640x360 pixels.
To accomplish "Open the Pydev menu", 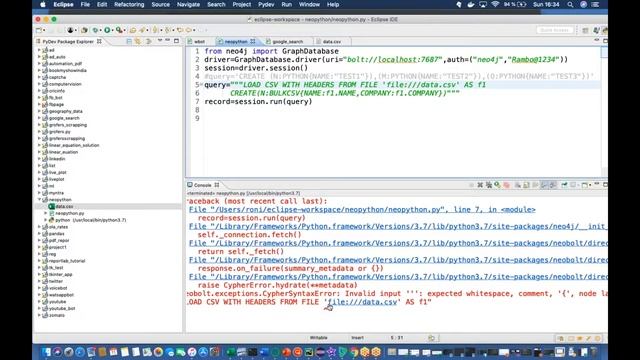I will point(266,4).
